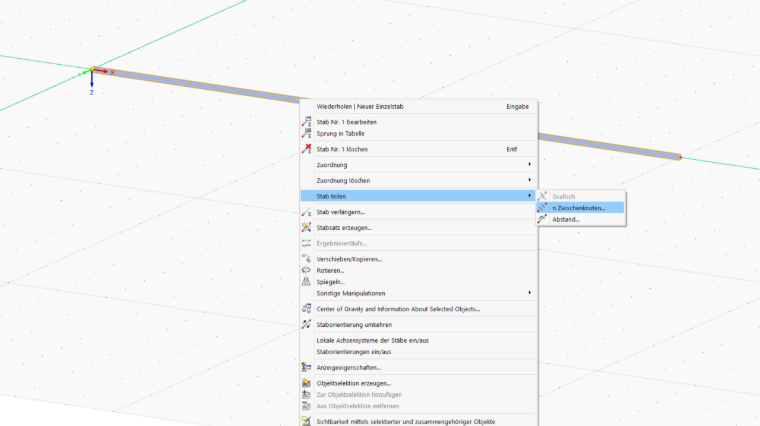
Task: Click the Sichtbarkeit mittels selektierter Objekte icon
Action: pyautogui.click(x=306, y=421)
